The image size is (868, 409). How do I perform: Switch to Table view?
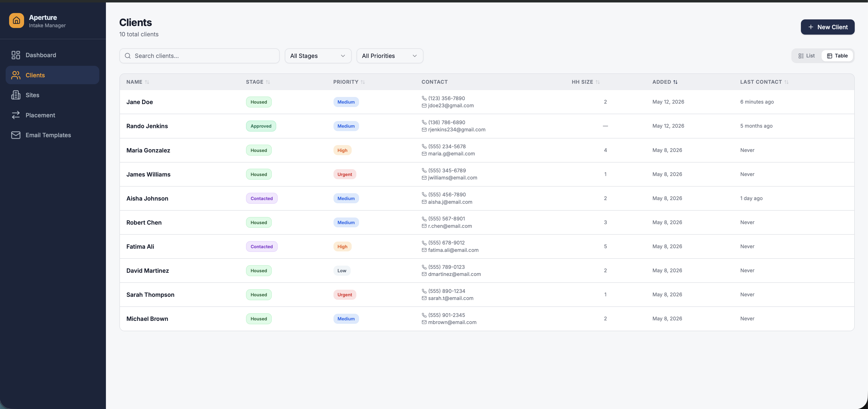pos(837,56)
